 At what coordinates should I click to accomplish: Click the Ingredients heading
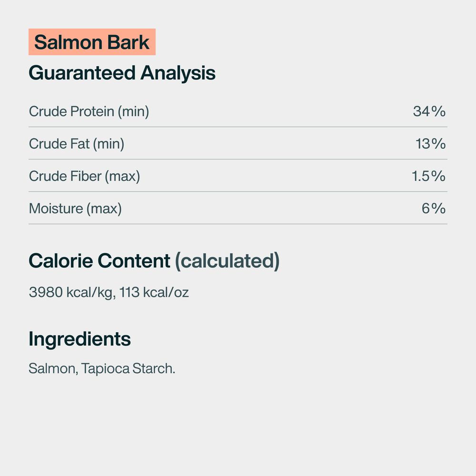pyautogui.click(x=79, y=339)
